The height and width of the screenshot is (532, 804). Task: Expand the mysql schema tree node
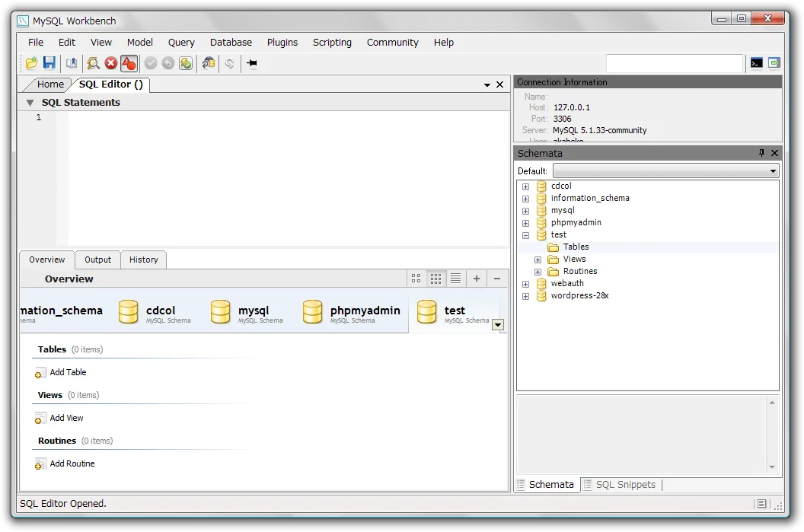(x=525, y=211)
